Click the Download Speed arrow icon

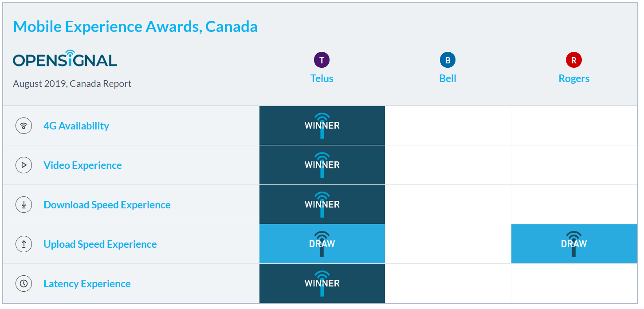pos(24,205)
